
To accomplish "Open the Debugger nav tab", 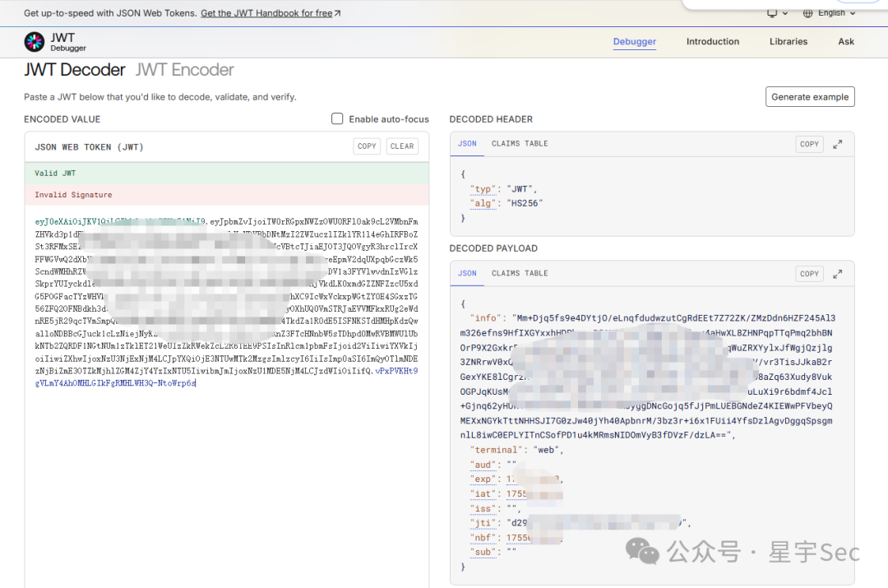I will [x=634, y=41].
